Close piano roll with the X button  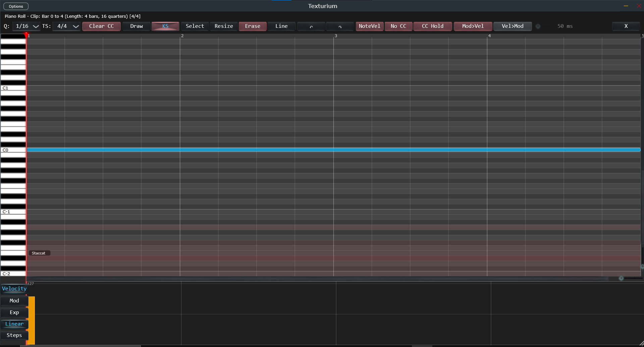[x=626, y=26]
